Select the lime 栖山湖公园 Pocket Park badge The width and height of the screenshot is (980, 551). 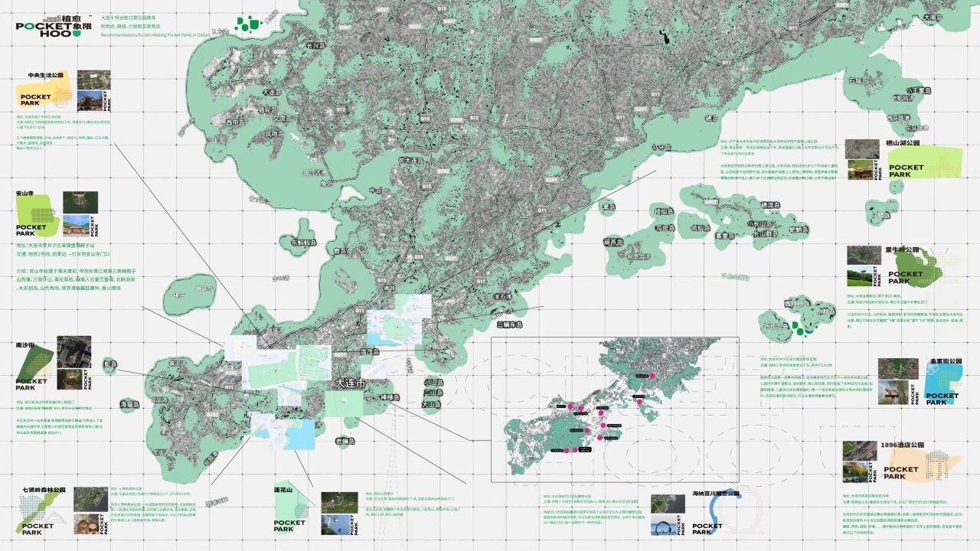916,164
